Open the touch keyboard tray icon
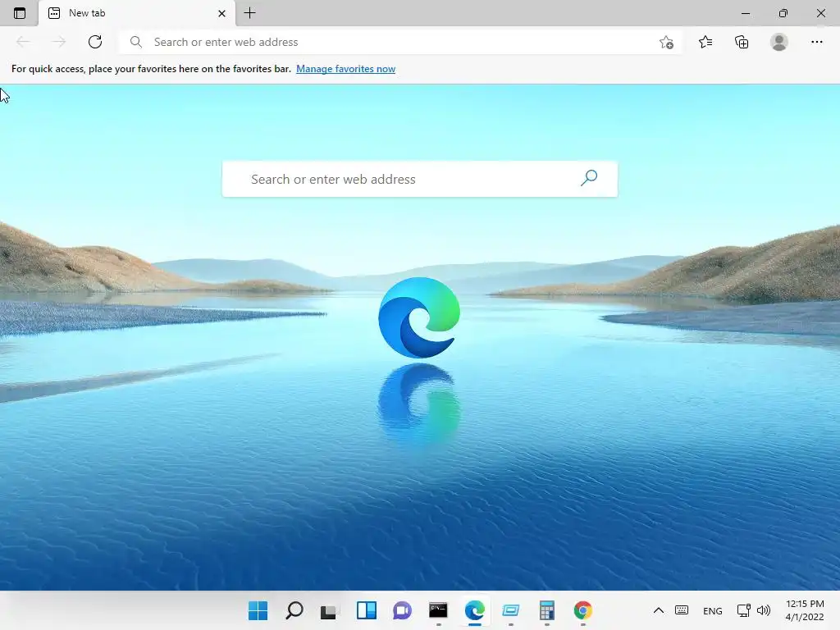This screenshot has height=630, width=840. [682, 610]
